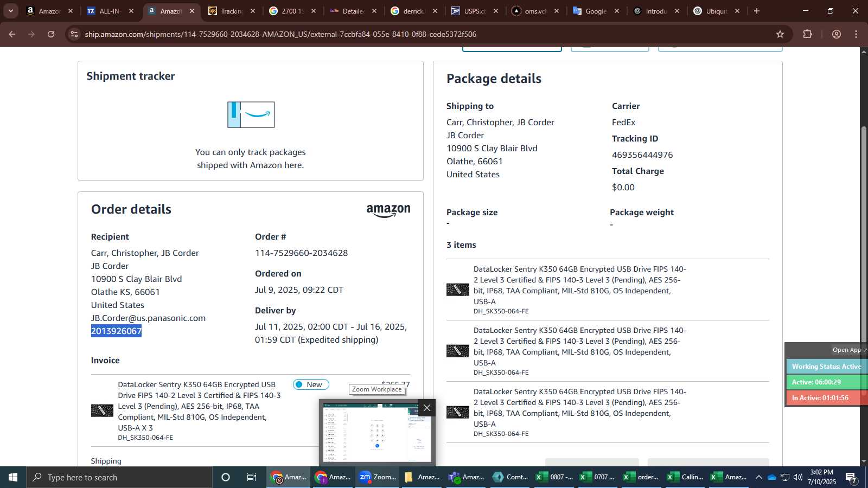Bookmark this page with star icon

(x=780, y=34)
